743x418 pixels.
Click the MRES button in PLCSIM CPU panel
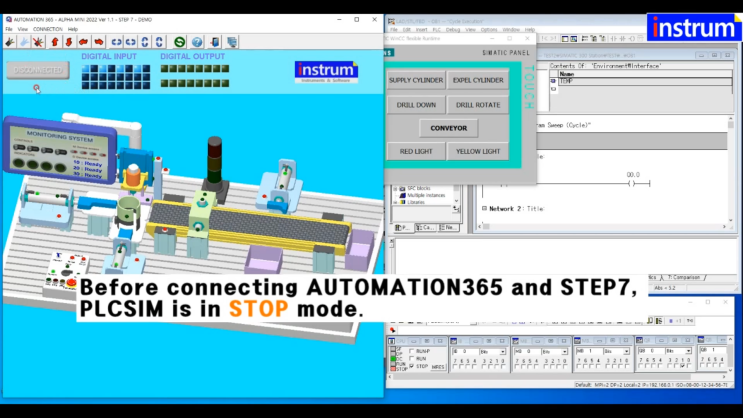tap(438, 367)
